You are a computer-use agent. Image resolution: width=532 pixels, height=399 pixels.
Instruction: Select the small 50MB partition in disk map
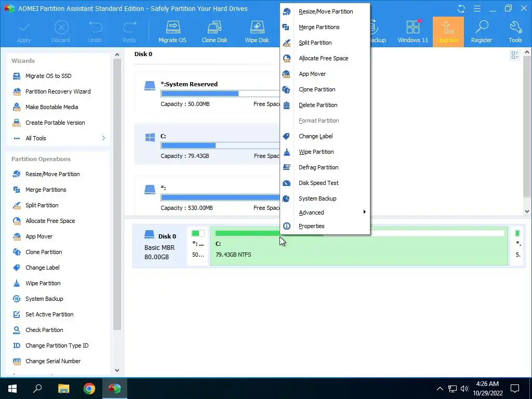[198, 246]
